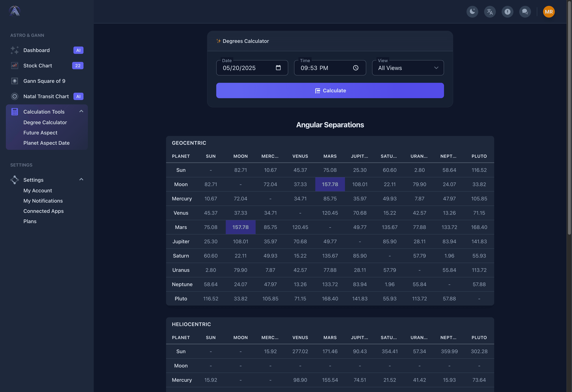Collapse the Settings section chevron
Viewport: 572px width, 392px height.
tap(81, 180)
